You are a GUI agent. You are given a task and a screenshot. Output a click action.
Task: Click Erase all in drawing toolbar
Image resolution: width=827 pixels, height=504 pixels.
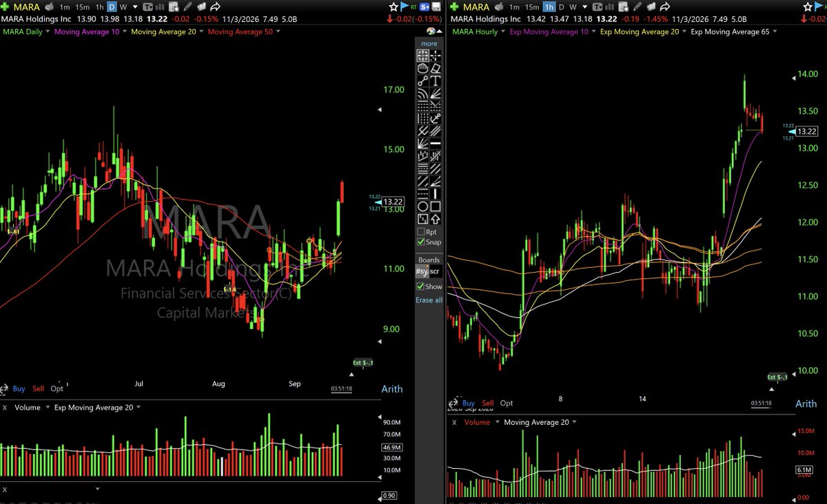[429, 300]
